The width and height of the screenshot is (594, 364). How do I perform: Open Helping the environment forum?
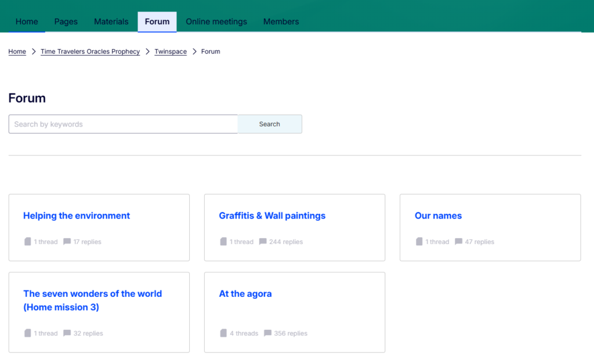click(77, 216)
